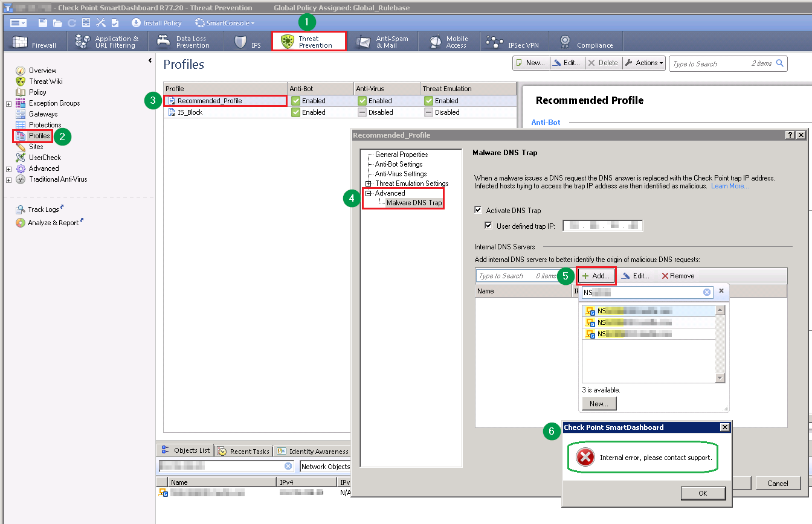Open the Data Loss Prevention tab
The image size is (812, 524).
tap(185, 42)
